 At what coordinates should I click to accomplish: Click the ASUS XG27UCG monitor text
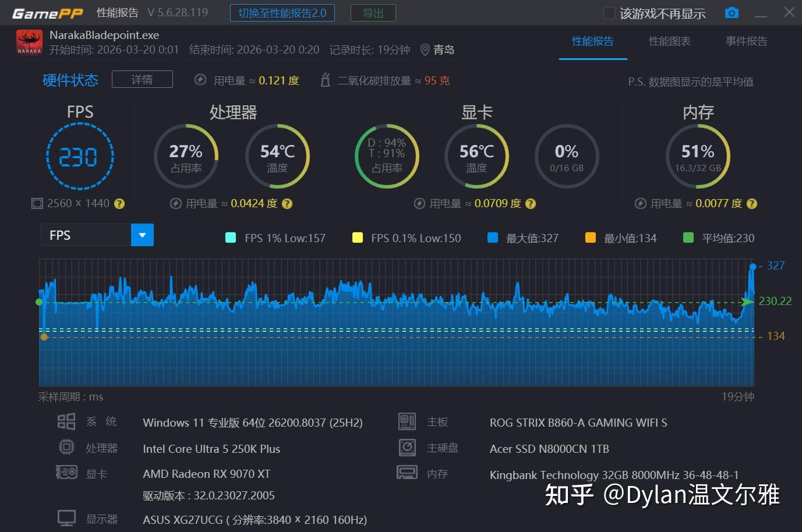point(255,520)
